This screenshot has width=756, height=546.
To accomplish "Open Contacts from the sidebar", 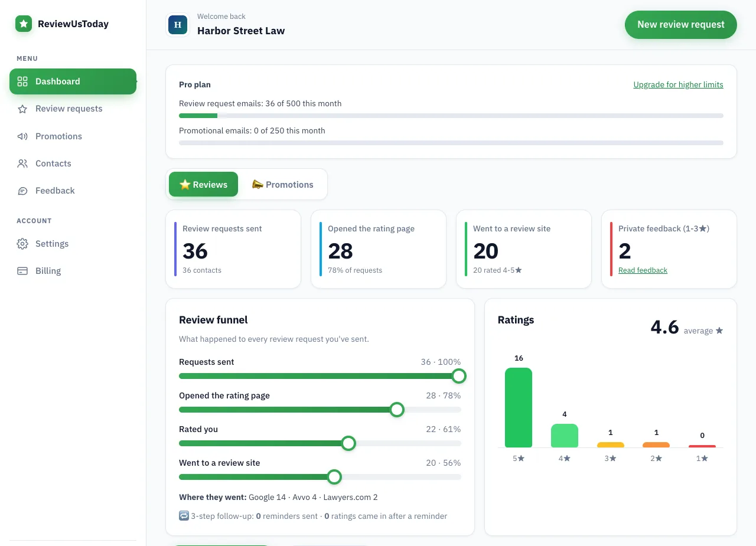I will 73,164.
